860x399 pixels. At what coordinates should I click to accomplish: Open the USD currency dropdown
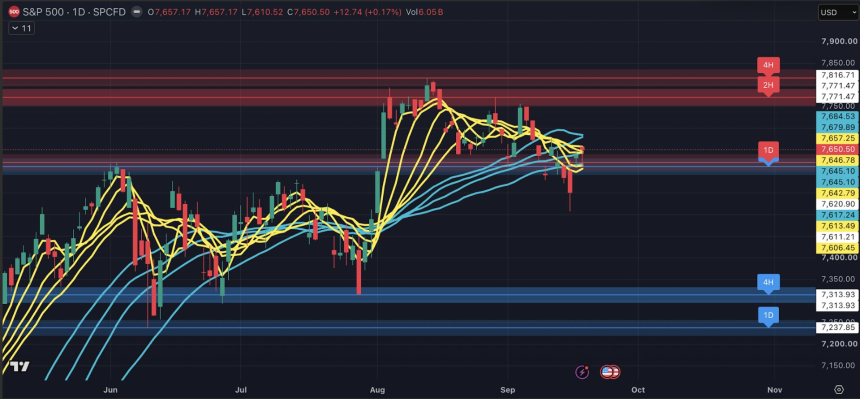tap(838, 12)
